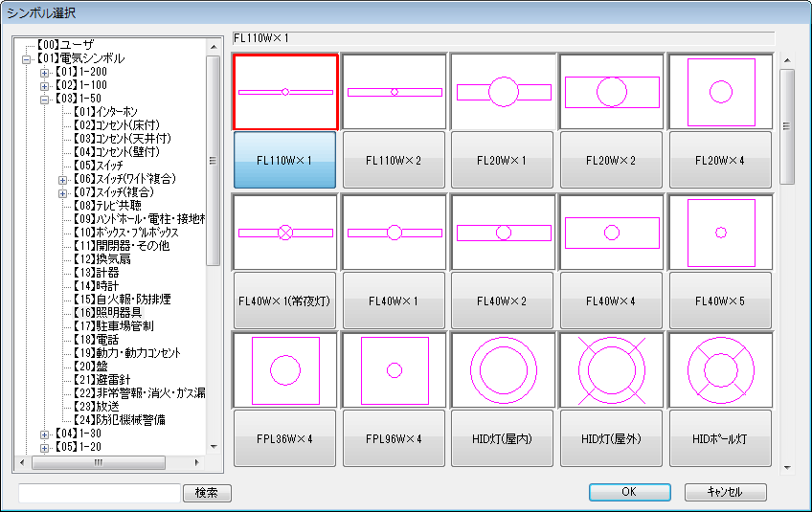Click the tree horizontal scrollbar right arrow
The image size is (812, 512).
[x=197, y=462]
